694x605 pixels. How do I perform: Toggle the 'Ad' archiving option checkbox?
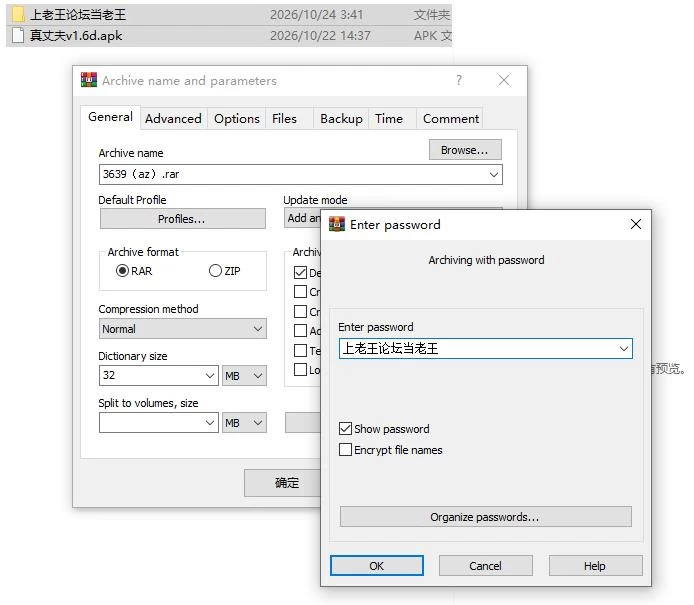pos(300,330)
